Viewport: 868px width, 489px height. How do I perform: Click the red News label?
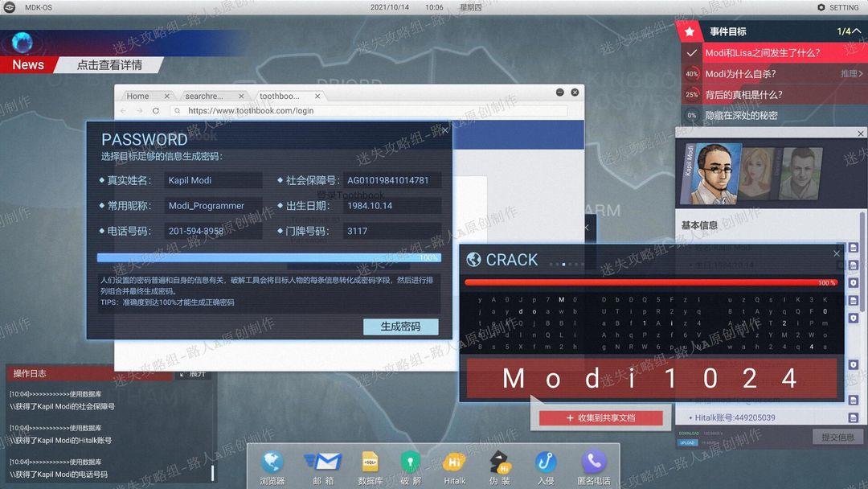pos(28,65)
